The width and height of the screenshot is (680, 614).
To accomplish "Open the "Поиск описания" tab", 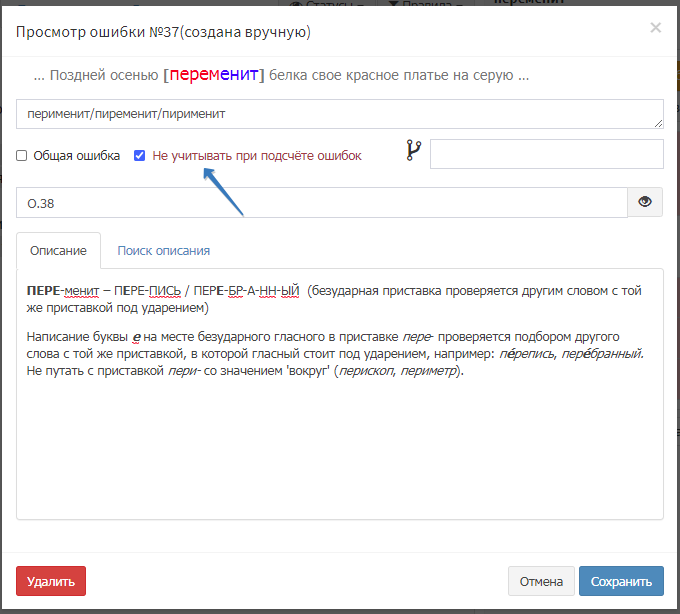I will 163,251.
